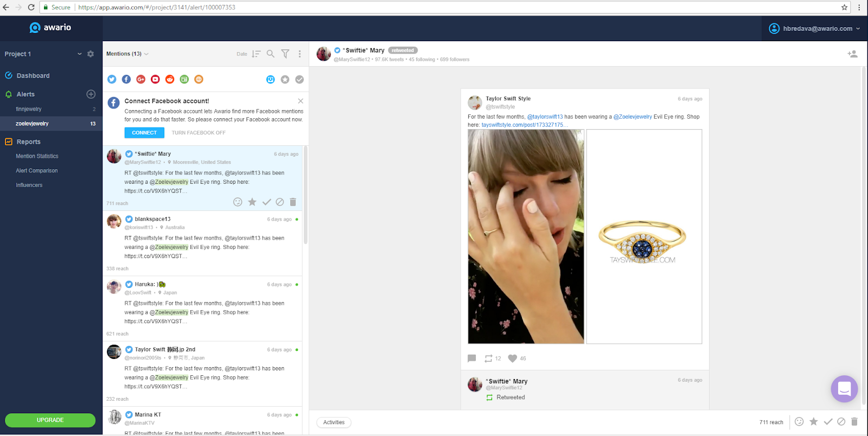This screenshot has height=436, width=868.
Task: Like the tweet with 46 likes
Action: coord(513,358)
